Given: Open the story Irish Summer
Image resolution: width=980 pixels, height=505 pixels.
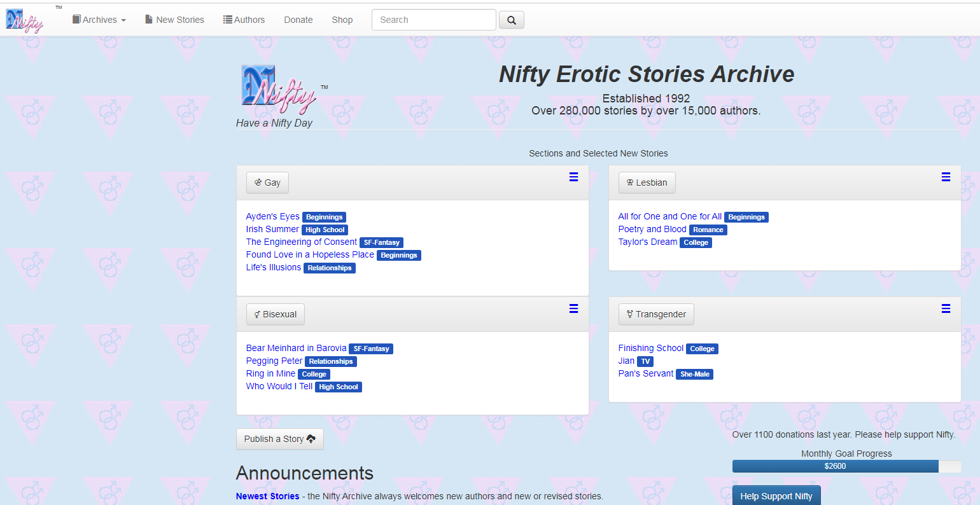Looking at the screenshot, I should (272, 229).
